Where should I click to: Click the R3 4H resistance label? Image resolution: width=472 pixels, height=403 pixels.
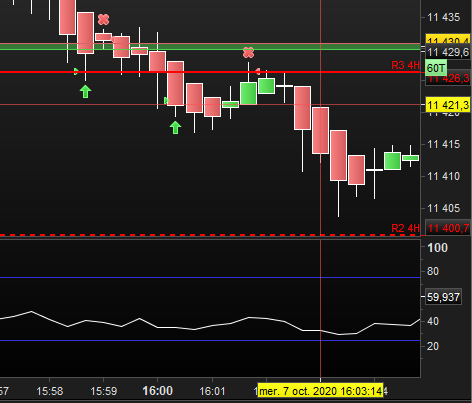point(405,65)
